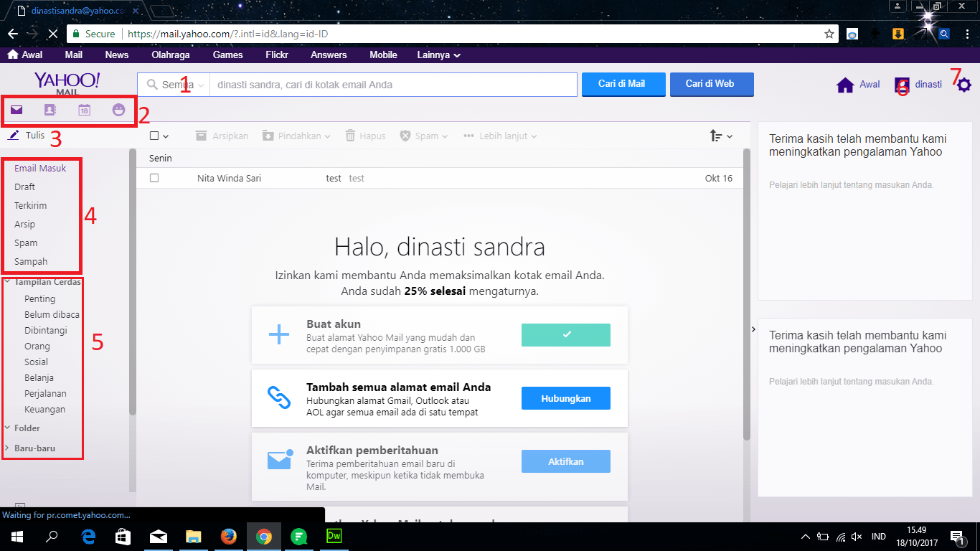This screenshot has width=980, height=551.
Task: Click the message list vertical scrollbar
Action: pyautogui.click(x=747, y=294)
